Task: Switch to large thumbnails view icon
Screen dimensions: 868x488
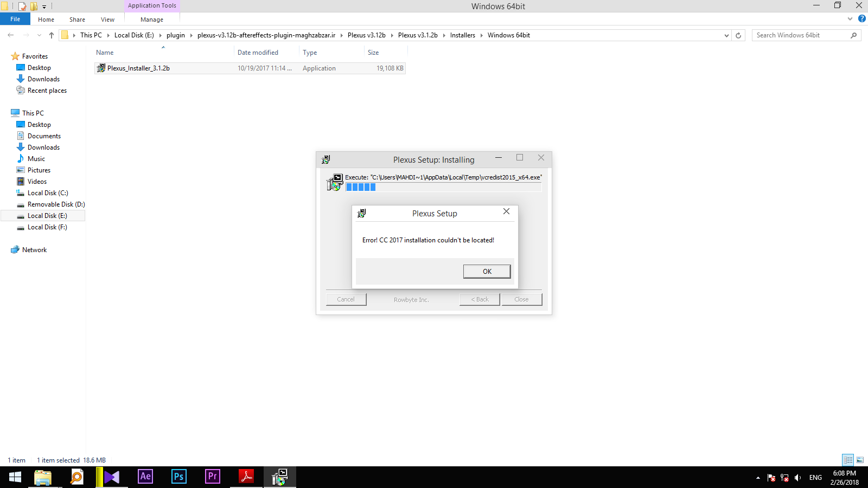Action: (x=860, y=460)
